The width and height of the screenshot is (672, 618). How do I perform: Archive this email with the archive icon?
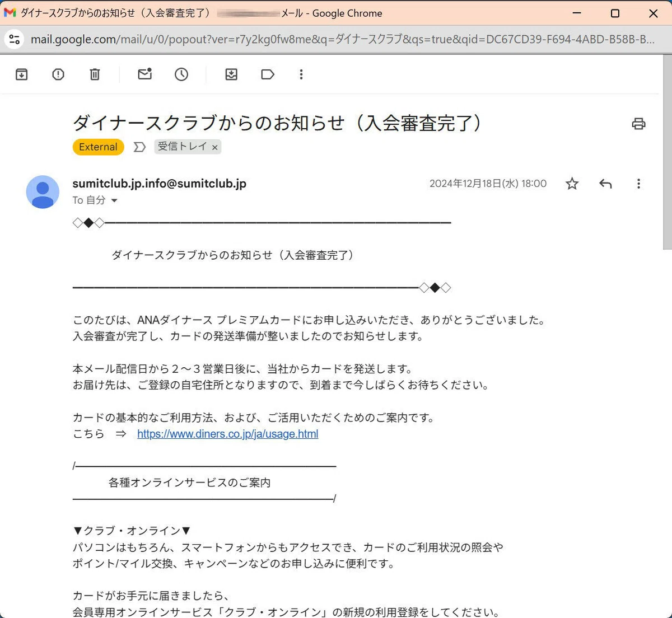(x=22, y=74)
